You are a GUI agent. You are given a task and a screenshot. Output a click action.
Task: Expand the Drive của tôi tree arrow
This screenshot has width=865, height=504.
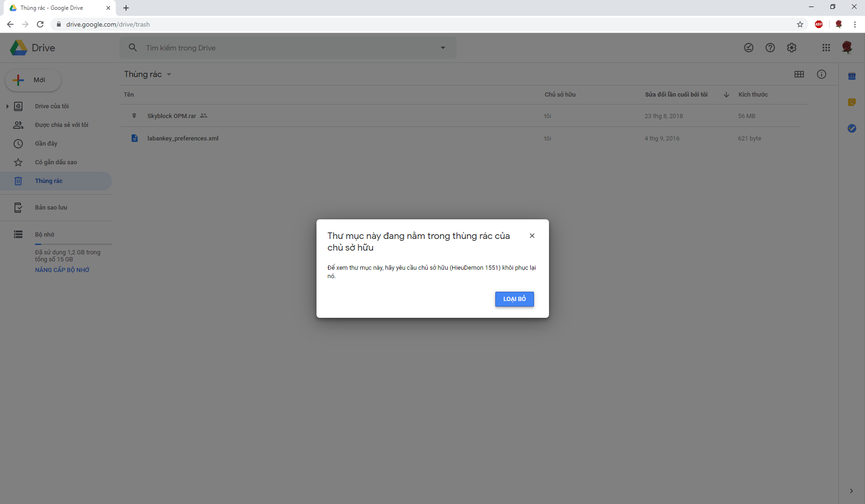[7, 106]
